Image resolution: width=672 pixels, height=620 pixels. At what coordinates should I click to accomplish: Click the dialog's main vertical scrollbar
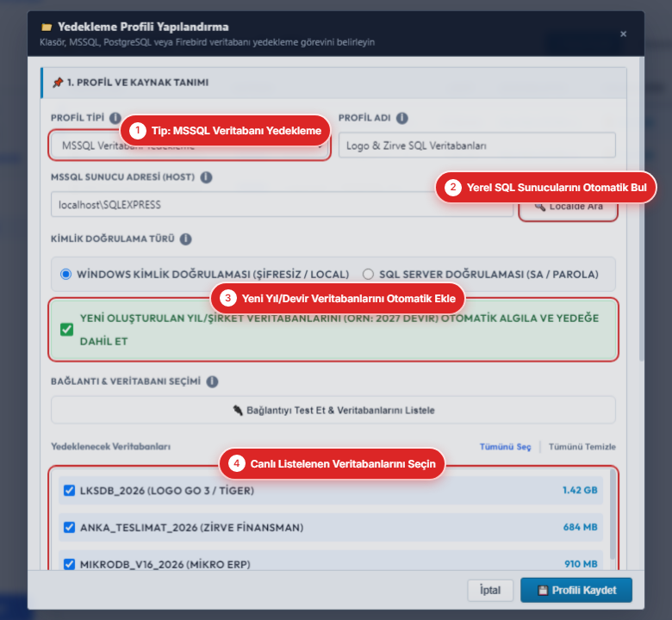point(641,210)
